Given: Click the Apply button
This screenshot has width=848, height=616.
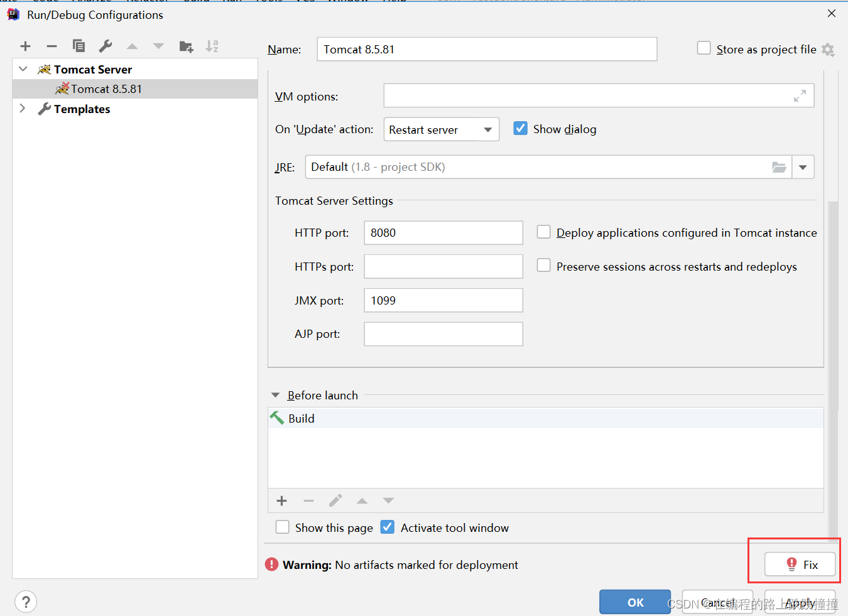Looking at the screenshot, I should (800, 602).
